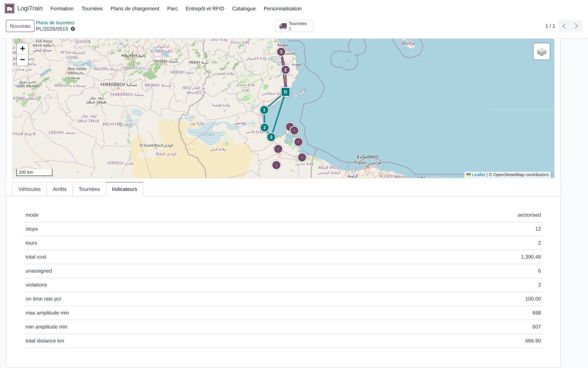This screenshot has height=368, width=588.
Task: Zoom in the map with the plus button
Action: 22,49
